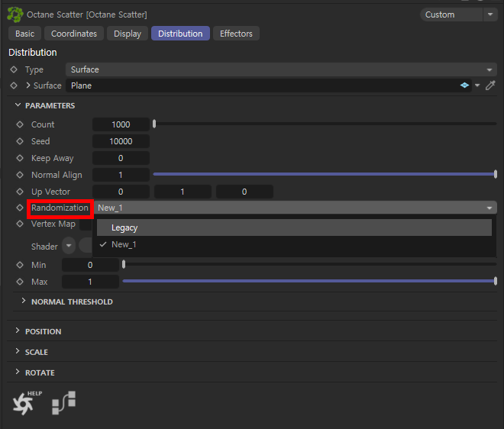Click the Up Vector Z field
The width and height of the screenshot is (504, 429).
tap(244, 192)
